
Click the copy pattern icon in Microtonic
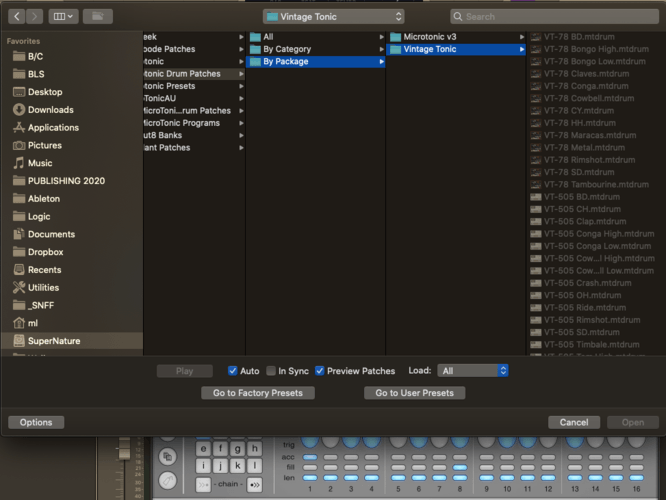pyautogui.click(x=168, y=457)
